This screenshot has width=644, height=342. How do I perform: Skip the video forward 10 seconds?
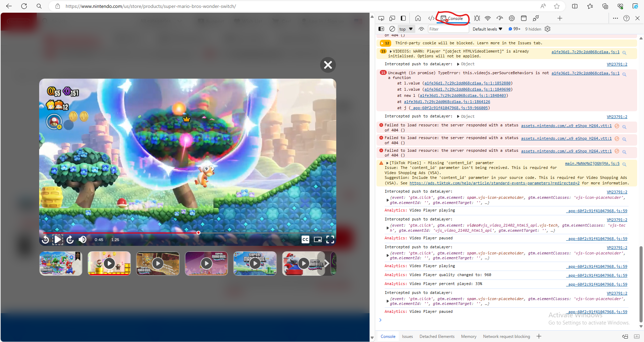pos(70,240)
